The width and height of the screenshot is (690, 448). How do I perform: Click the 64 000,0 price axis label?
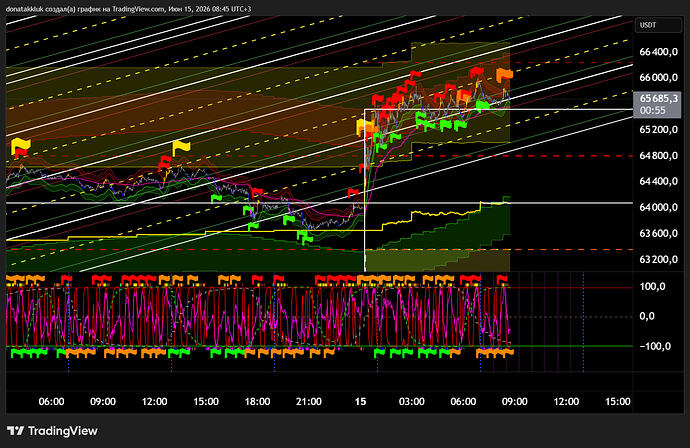click(x=658, y=207)
